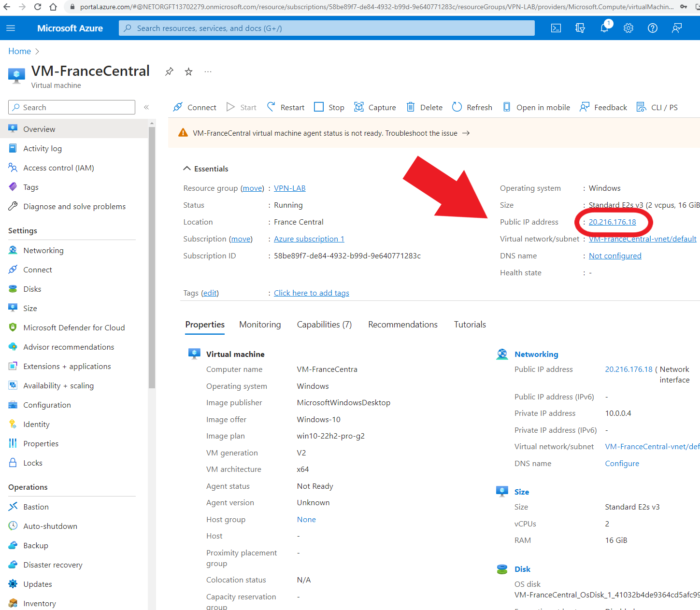Open the Networking section heading link
700x610 pixels.
coord(536,354)
